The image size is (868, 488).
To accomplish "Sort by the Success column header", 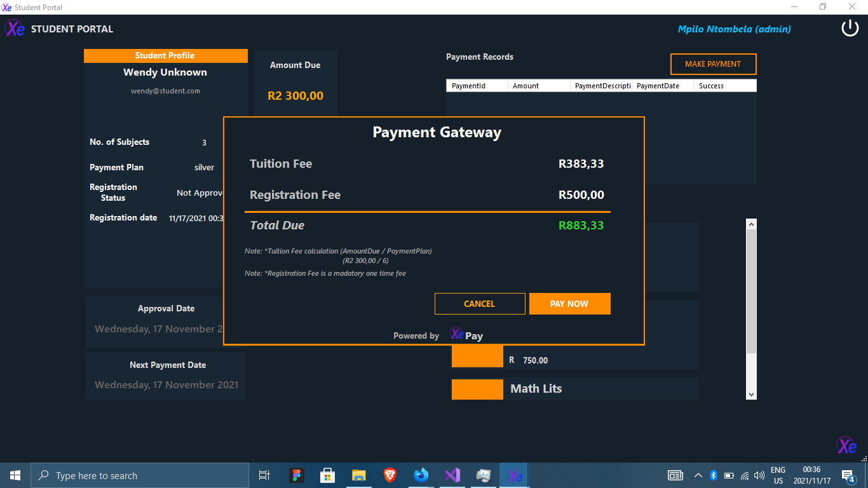I will click(x=725, y=86).
